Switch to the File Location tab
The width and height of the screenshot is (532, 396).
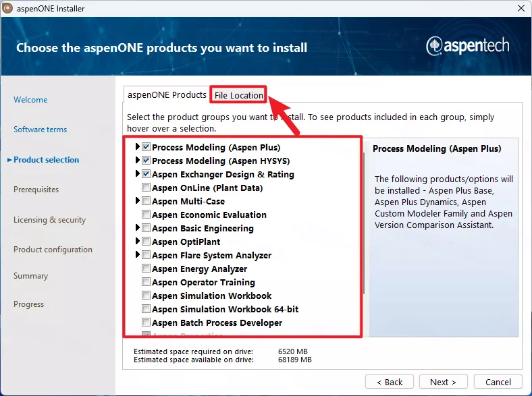[x=238, y=95]
